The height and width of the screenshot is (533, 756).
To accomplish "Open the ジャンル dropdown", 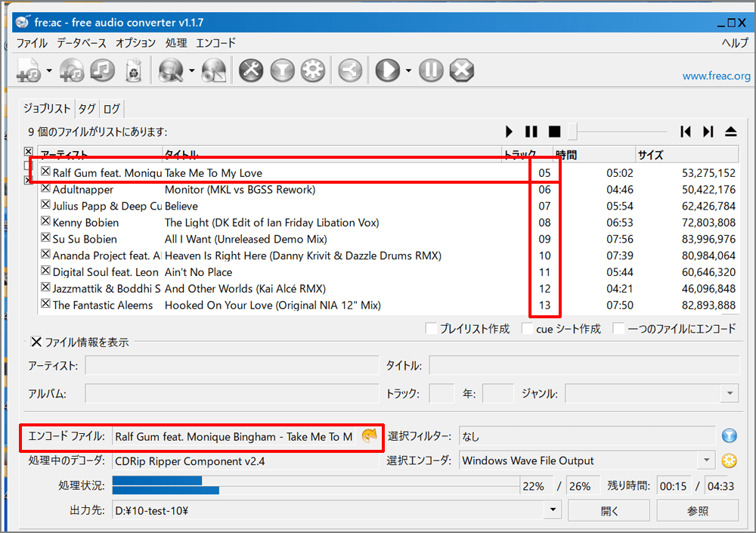I will [730, 394].
